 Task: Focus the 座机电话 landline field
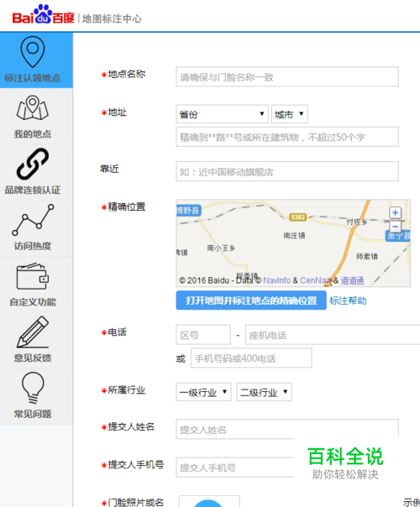[333, 335]
